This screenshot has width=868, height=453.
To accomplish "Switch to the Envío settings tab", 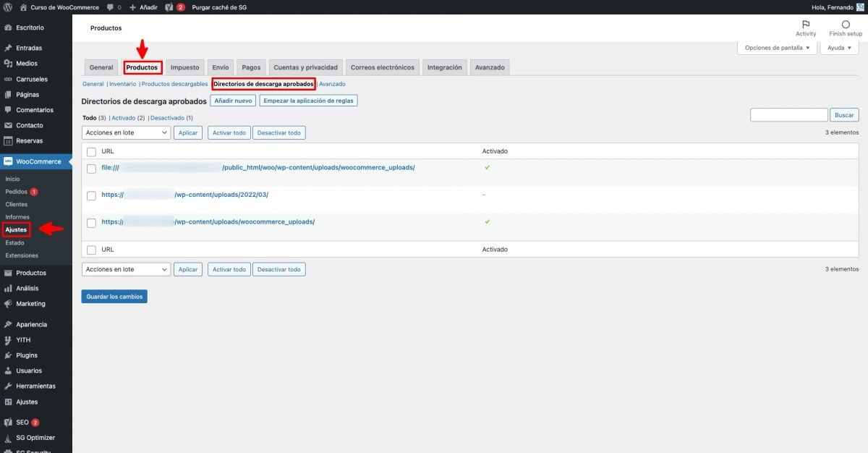I will click(x=221, y=67).
